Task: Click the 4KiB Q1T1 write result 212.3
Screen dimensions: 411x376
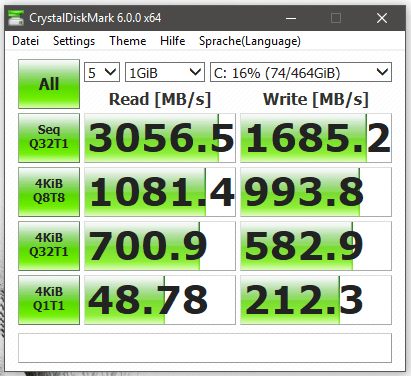Action: point(316,300)
